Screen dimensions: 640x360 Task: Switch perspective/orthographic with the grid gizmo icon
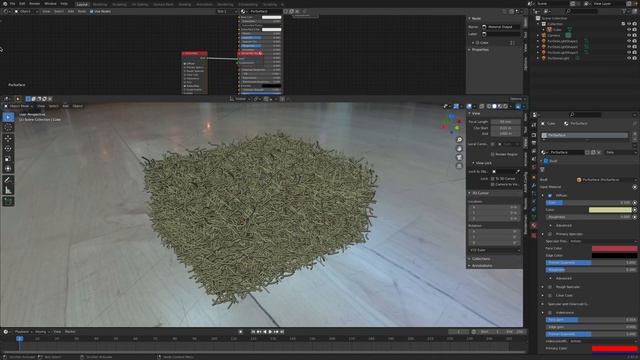(x=459, y=166)
